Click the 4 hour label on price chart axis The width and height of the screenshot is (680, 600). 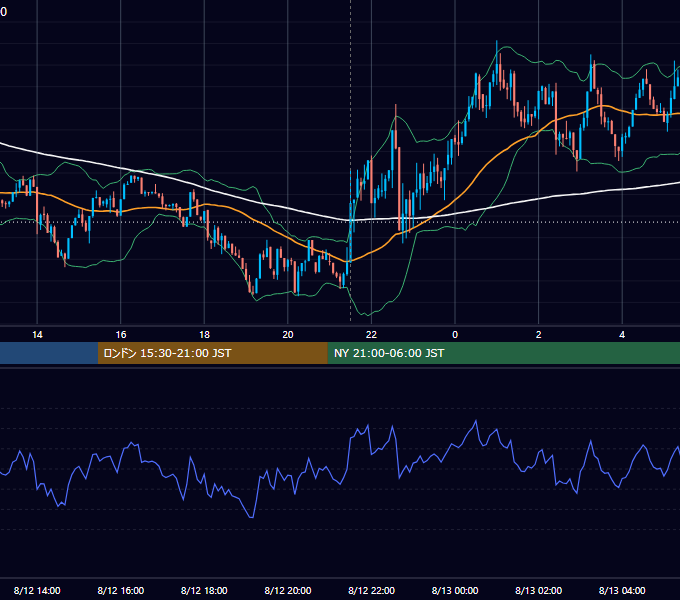coord(622,335)
